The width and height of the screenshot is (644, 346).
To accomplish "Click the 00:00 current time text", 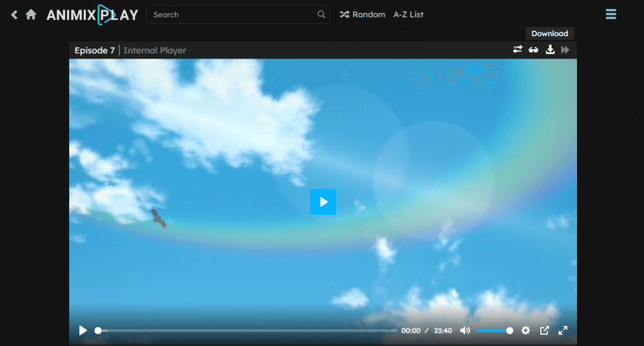I will (411, 331).
